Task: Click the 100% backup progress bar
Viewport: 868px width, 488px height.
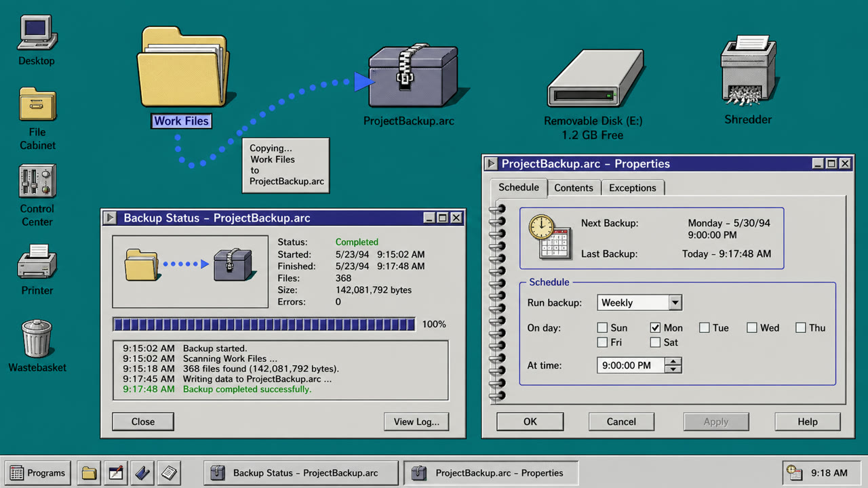Action: 264,325
